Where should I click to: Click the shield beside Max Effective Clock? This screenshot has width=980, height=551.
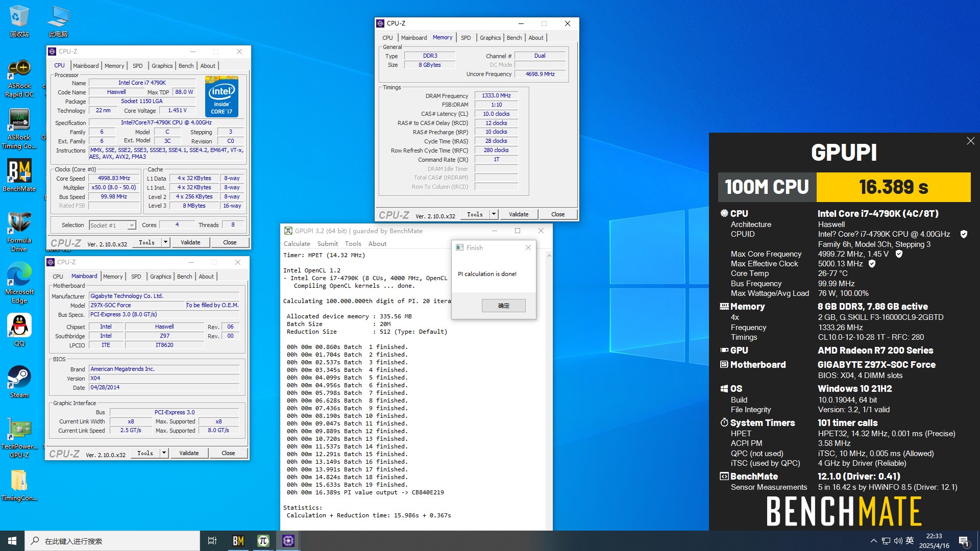(x=872, y=264)
